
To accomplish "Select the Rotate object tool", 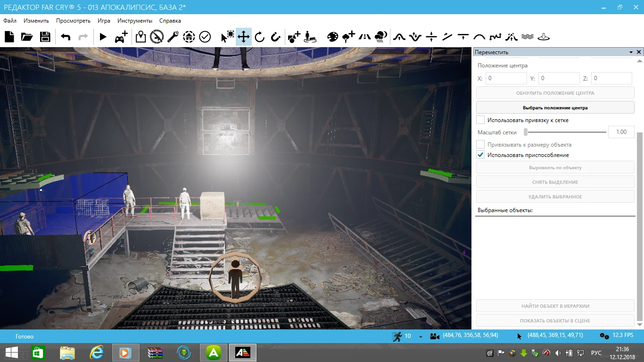I will click(x=259, y=37).
